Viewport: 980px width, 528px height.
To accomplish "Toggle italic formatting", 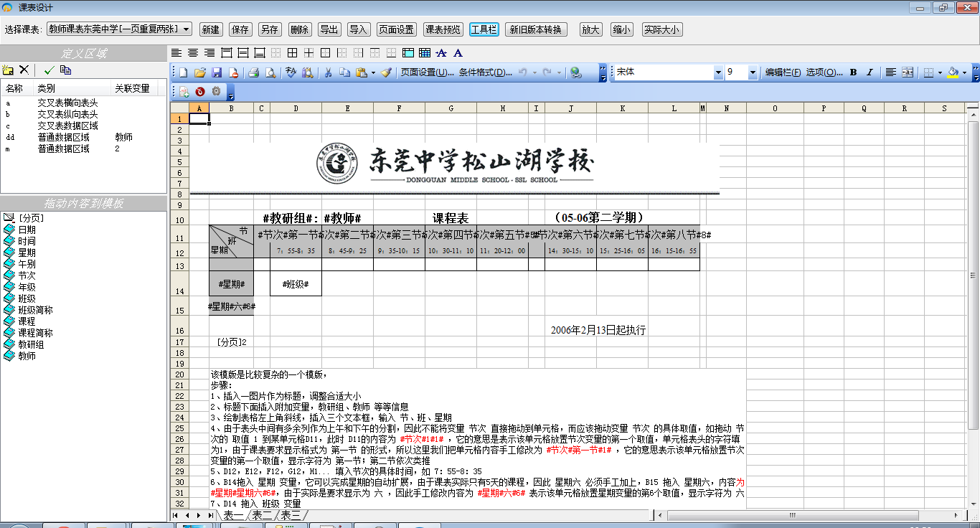I will 870,72.
